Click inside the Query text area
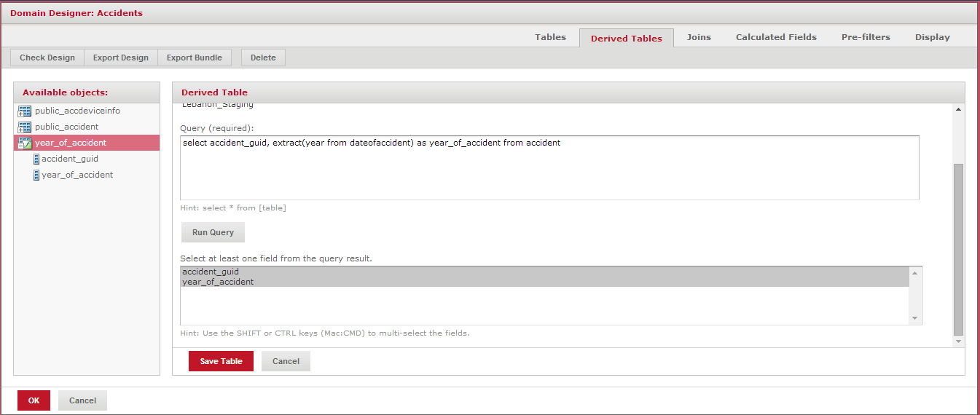The image size is (980, 415). pos(549,171)
